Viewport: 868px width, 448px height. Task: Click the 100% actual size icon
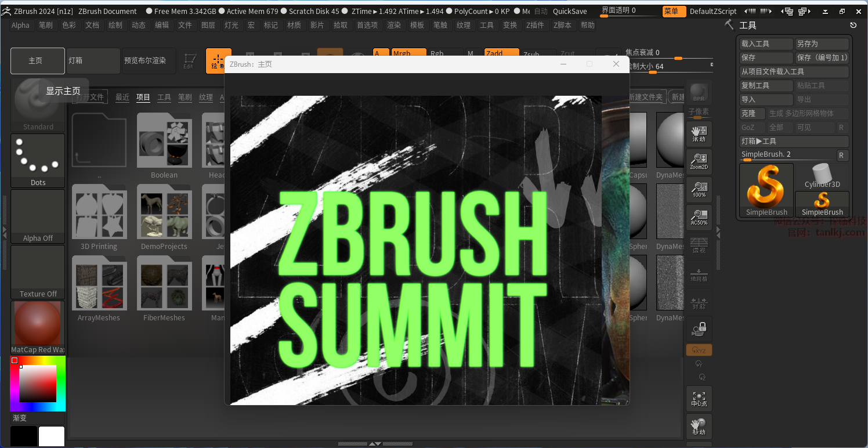(699, 189)
